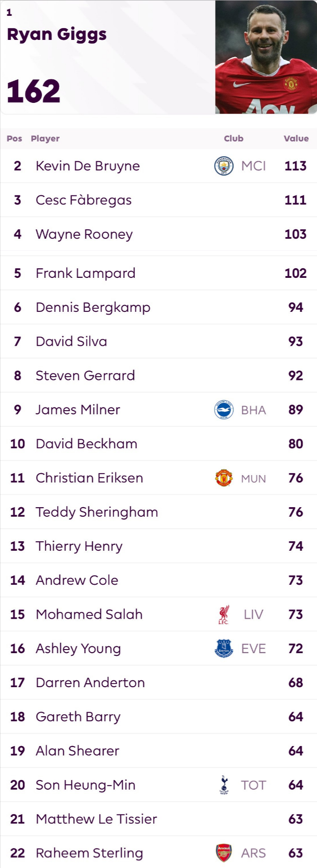The height and width of the screenshot is (868, 317).
Task: Open Son Heung-Min player entry
Action: pyautogui.click(x=86, y=785)
